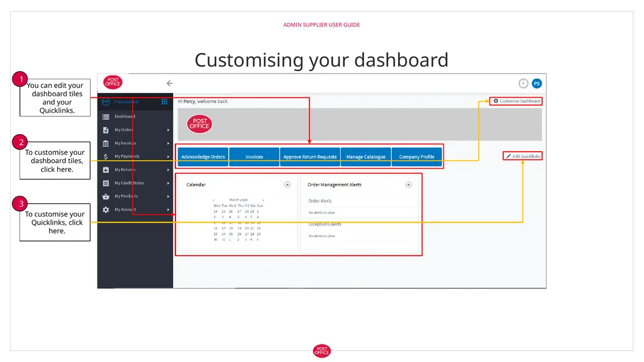This screenshot has height=362, width=644.
Task: Expand the My Invoices submenu arrow
Action: point(169,143)
